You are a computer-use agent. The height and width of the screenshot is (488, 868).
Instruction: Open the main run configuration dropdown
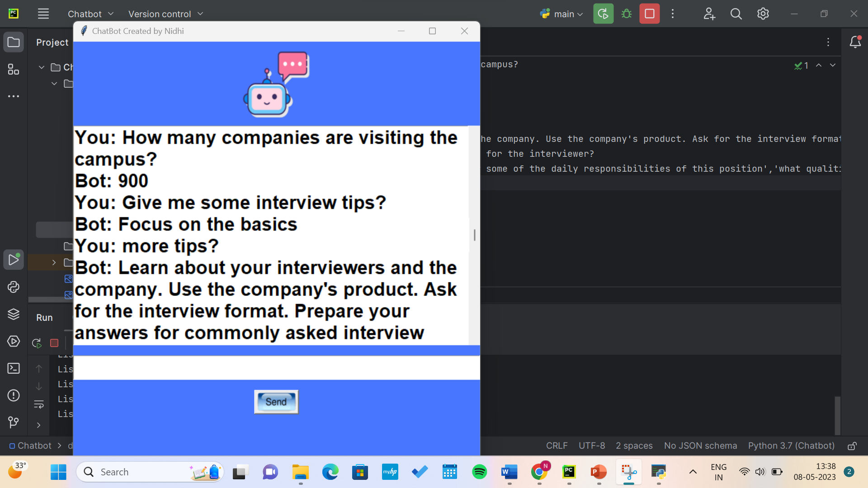561,14
